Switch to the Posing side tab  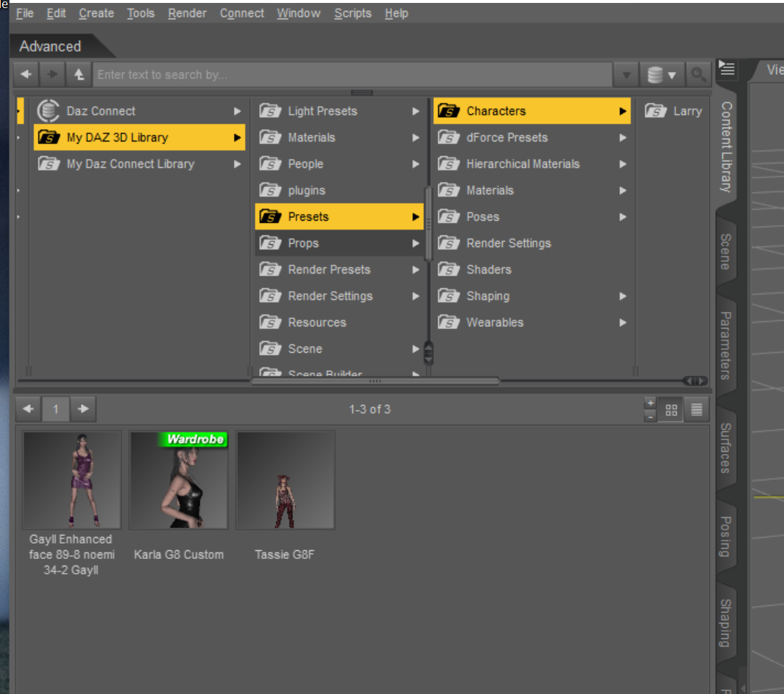(x=726, y=536)
